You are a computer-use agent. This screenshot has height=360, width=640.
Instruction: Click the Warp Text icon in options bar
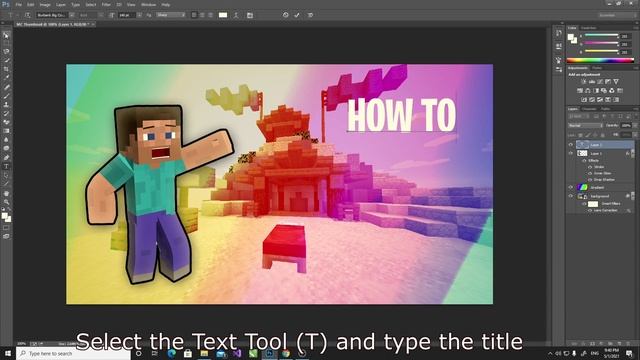pyautogui.click(x=236, y=15)
